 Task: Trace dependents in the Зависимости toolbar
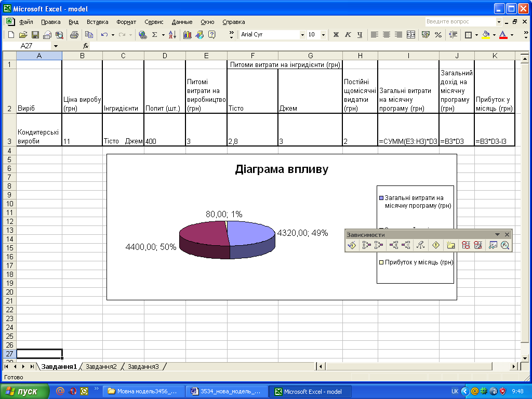tap(394, 245)
